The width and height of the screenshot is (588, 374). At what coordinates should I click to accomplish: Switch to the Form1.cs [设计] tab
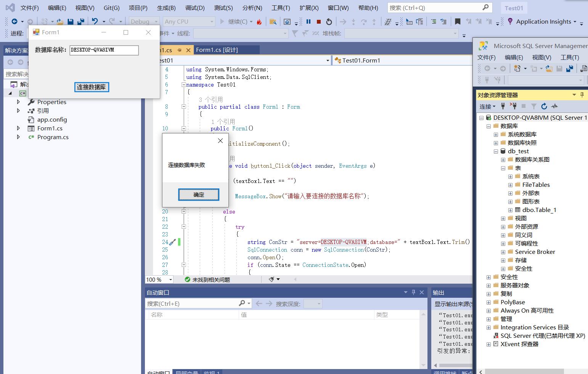pos(217,50)
